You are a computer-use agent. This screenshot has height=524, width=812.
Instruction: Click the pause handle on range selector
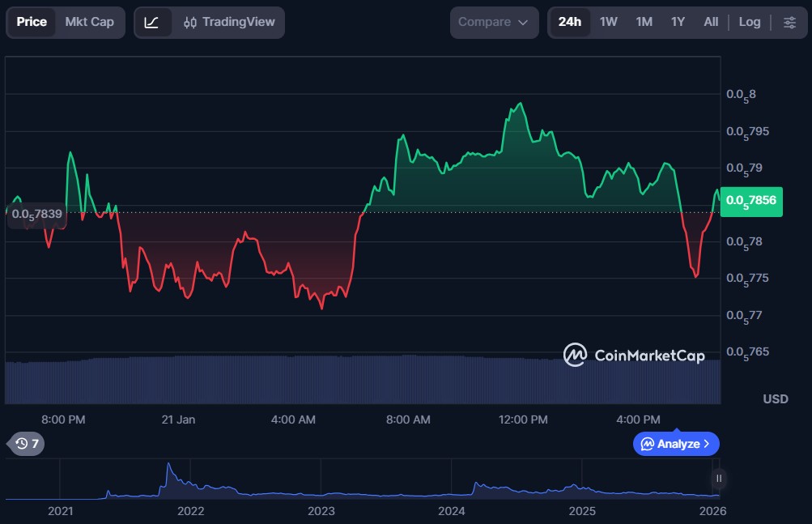pyautogui.click(x=718, y=478)
